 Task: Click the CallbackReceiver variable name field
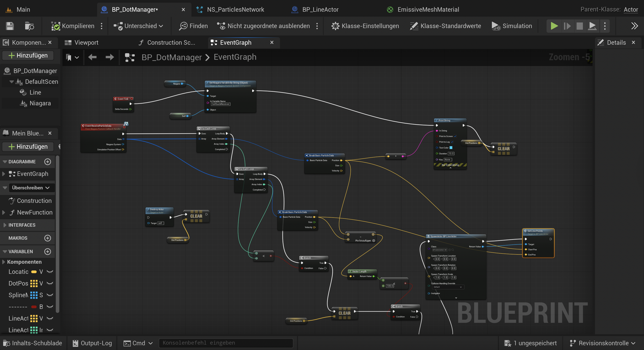220,104
